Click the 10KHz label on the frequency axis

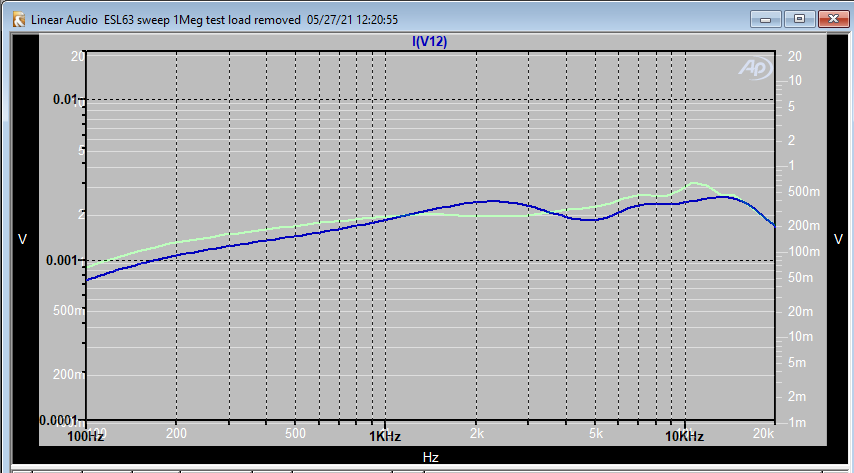pyautogui.click(x=684, y=436)
